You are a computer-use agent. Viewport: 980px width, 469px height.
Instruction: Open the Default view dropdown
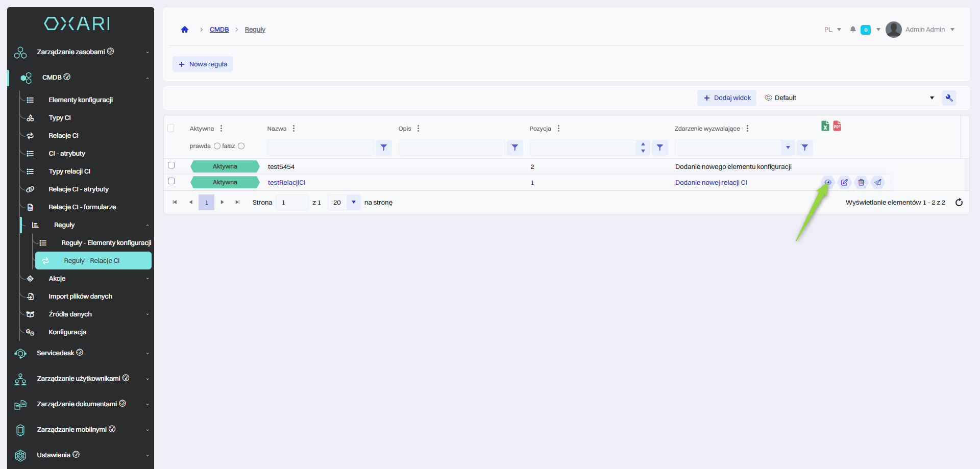[849, 98]
